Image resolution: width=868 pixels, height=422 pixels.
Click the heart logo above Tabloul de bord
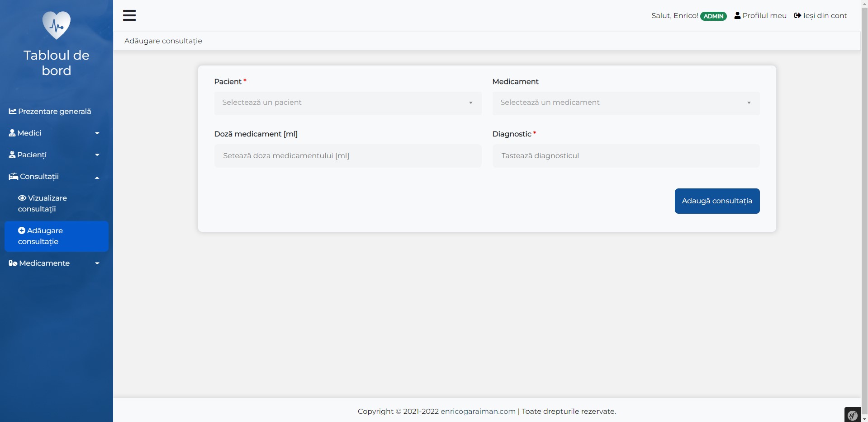[56, 25]
